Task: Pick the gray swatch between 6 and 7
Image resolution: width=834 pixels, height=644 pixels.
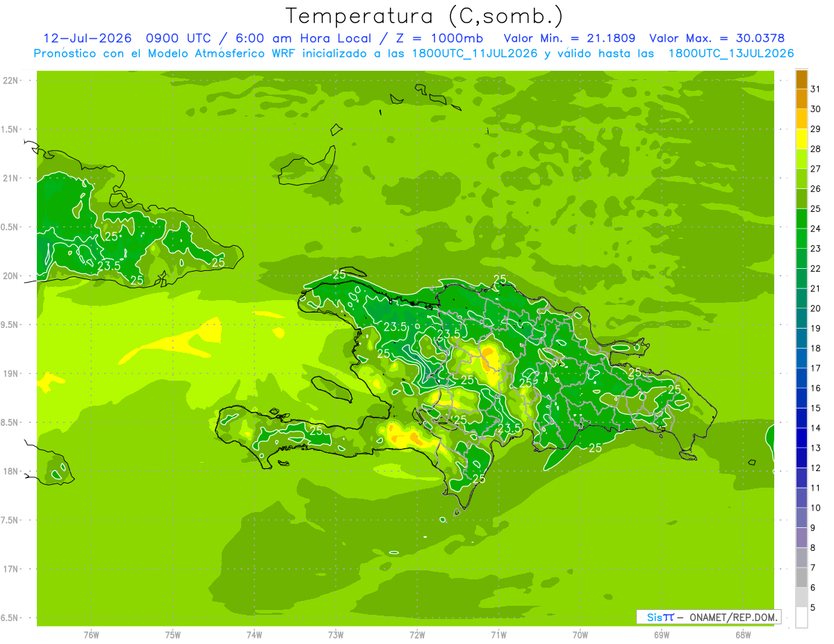Action: 801,577
